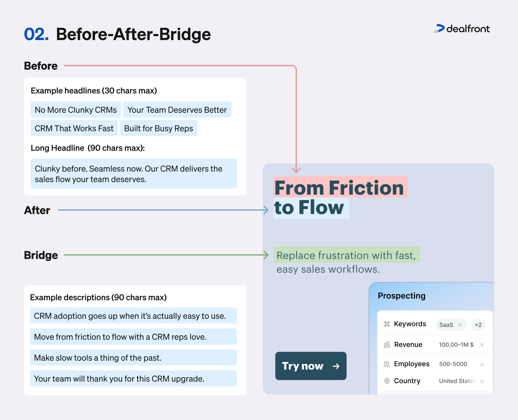
Task: Clear the Revenue filter with its X
Action: pyautogui.click(x=482, y=345)
